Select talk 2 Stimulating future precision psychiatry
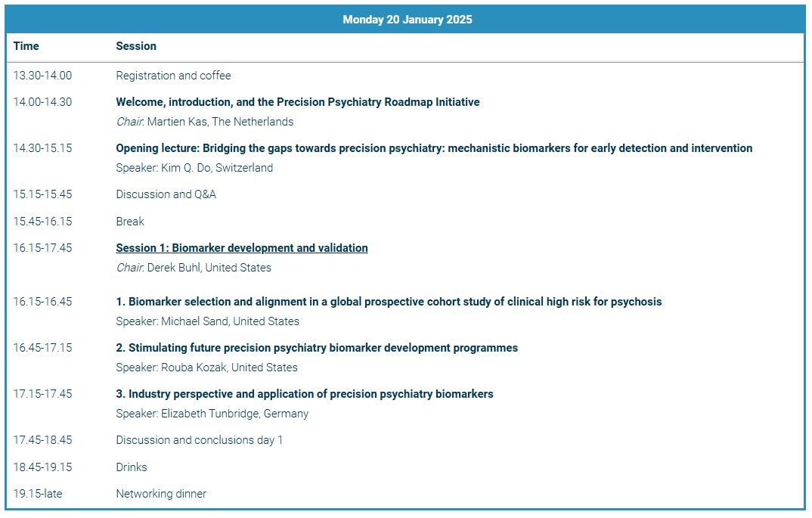812x518 pixels. pyautogui.click(x=317, y=348)
